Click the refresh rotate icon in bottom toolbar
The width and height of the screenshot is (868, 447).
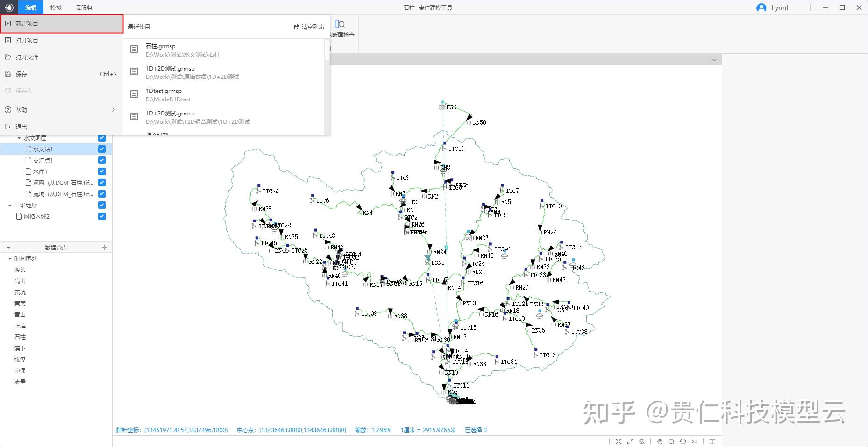click(683, 441)
